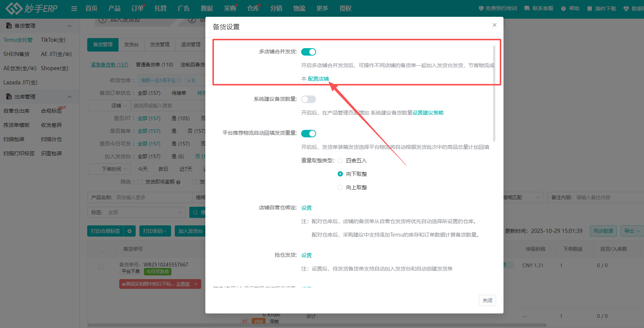Switch to the 发货台 tab
The width and height of the screenshot is (644, 328).
pos(131,44)
